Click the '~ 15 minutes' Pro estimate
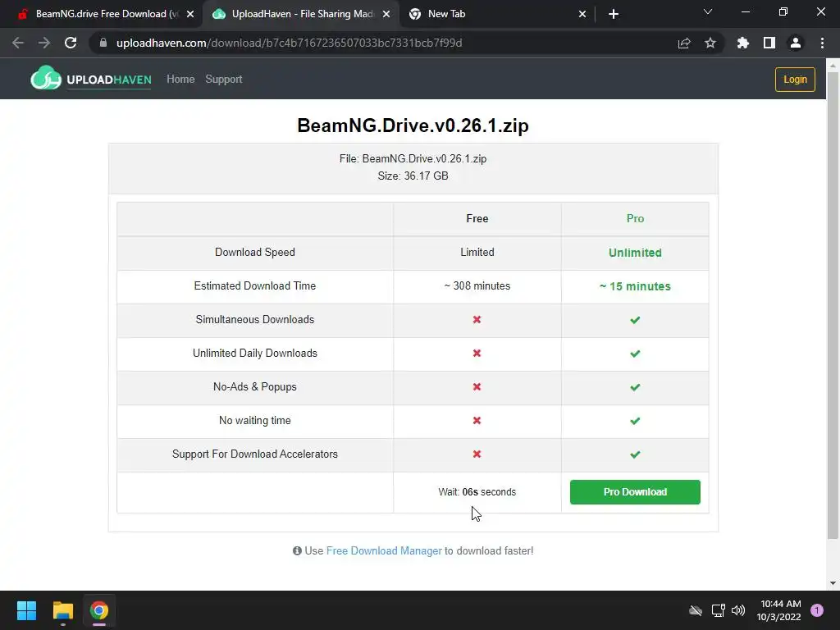Image resolution: width=840 pixels, height=630 pixels. (635, 286)
